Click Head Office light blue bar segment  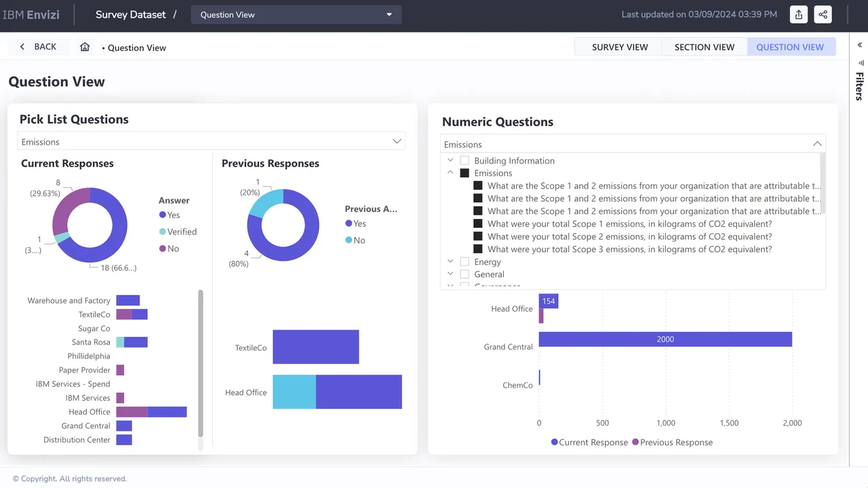point(294,392)
